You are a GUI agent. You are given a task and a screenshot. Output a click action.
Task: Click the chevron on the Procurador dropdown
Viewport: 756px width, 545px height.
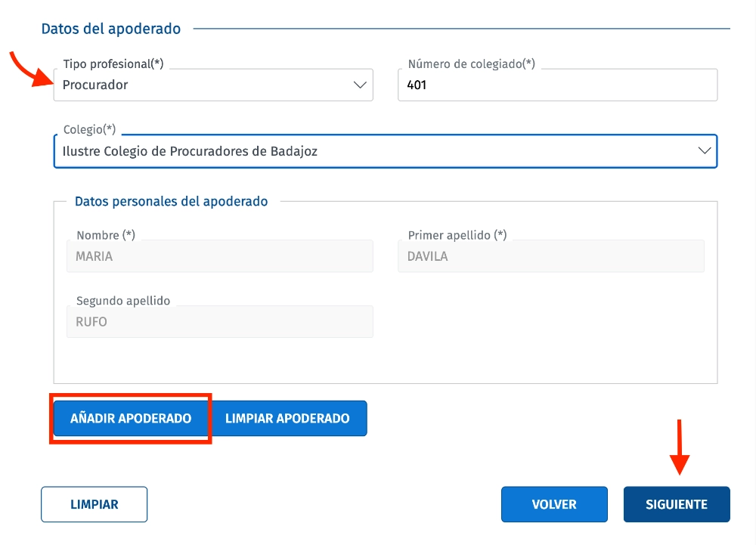click(x=361, y=85)
